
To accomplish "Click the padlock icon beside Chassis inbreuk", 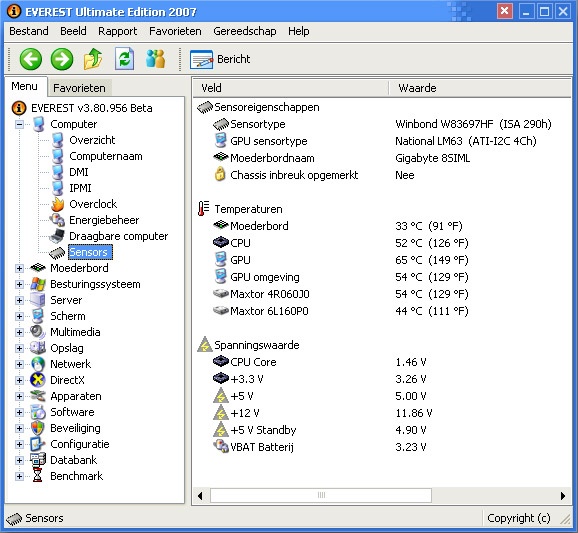I will (220, 174).
